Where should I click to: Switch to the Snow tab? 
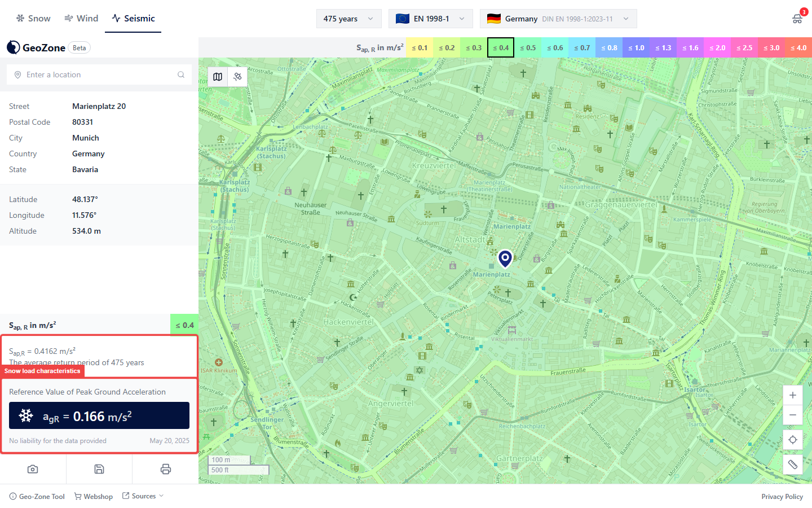point(33,19)
